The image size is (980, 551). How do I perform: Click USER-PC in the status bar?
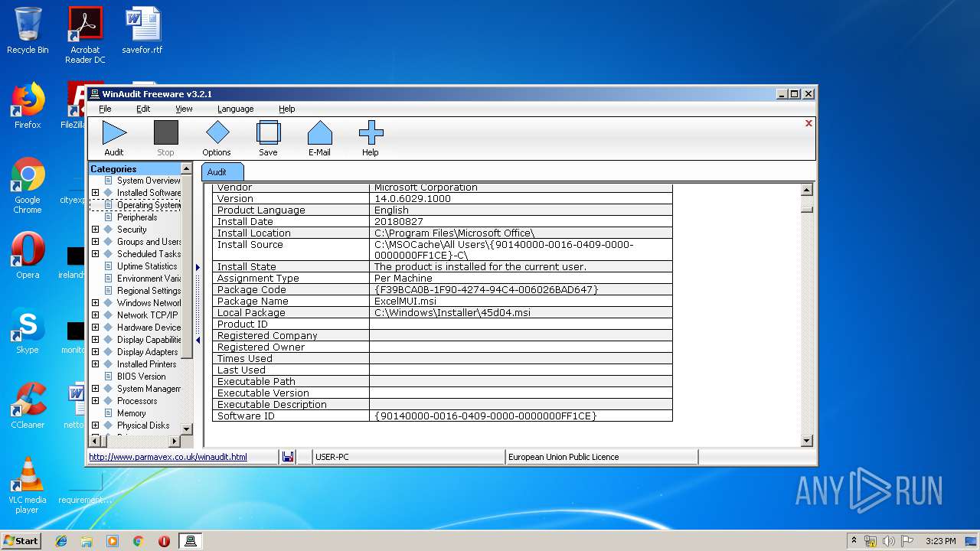(332, 457)
